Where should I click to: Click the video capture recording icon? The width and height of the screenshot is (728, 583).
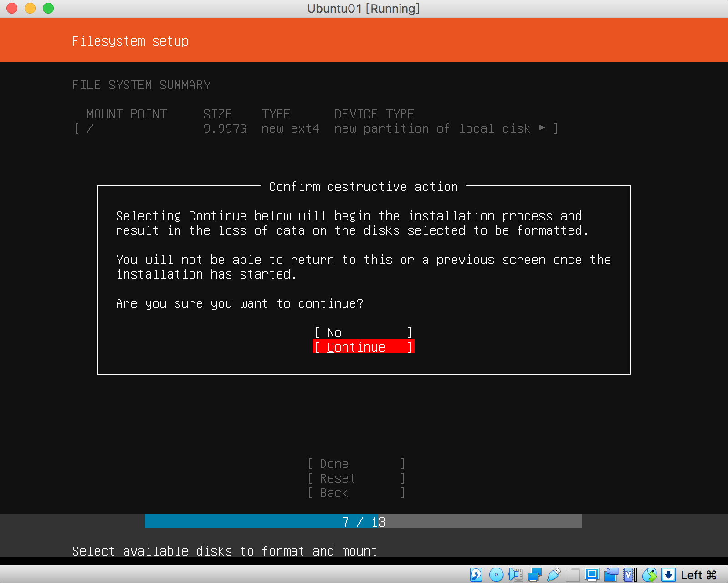611,575
